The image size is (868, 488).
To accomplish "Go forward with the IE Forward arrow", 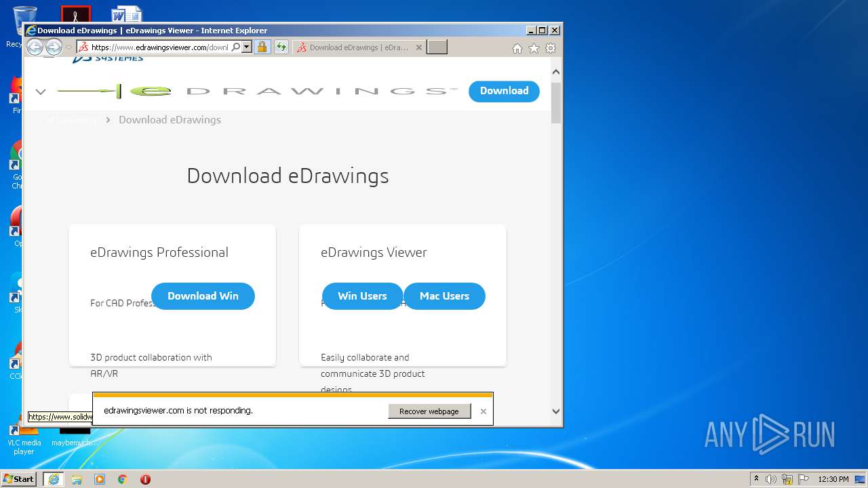I will point(54,47).
